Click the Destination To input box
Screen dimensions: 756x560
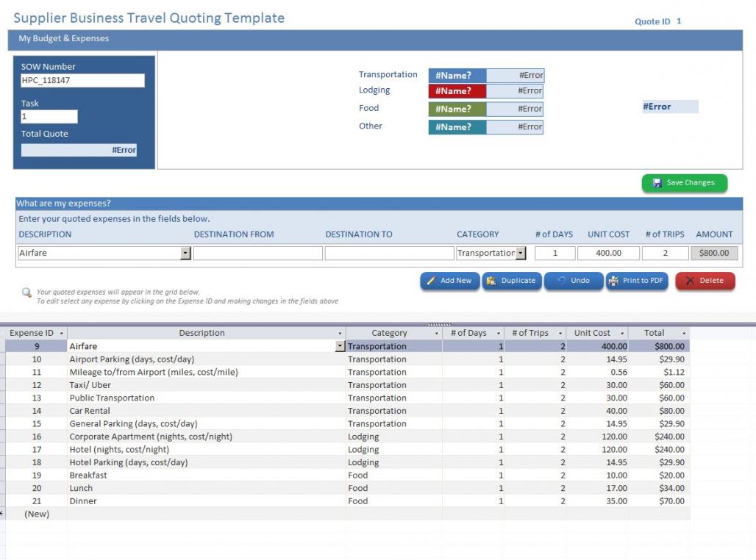click(389, 253)
